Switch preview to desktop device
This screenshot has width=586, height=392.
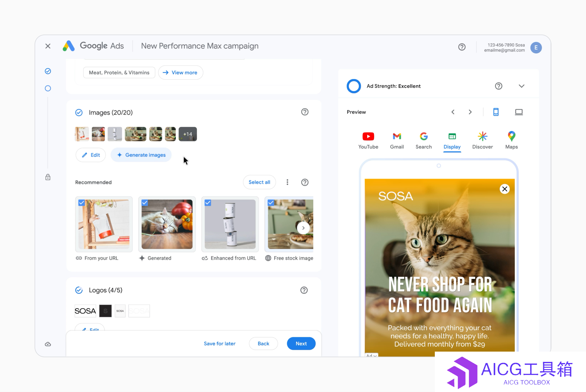pyautogui.click(x=519, y=112)
